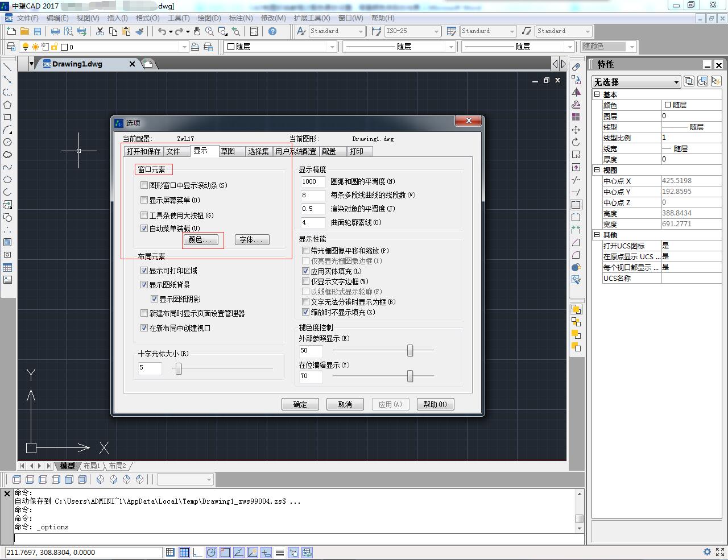The image size is (728, 560).
Task: Select the Line tool
Action: [7, 67]
